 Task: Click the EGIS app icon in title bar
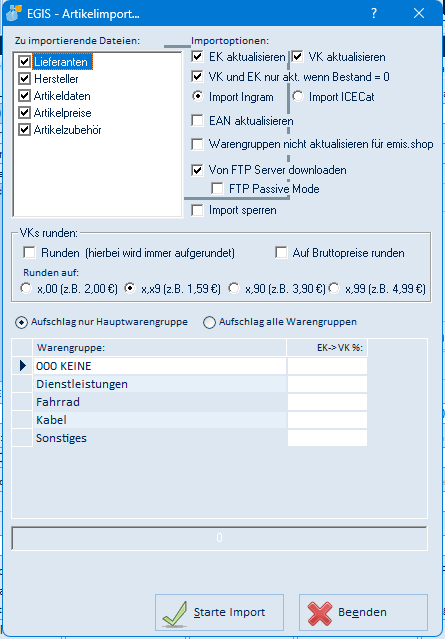[14, 13]
